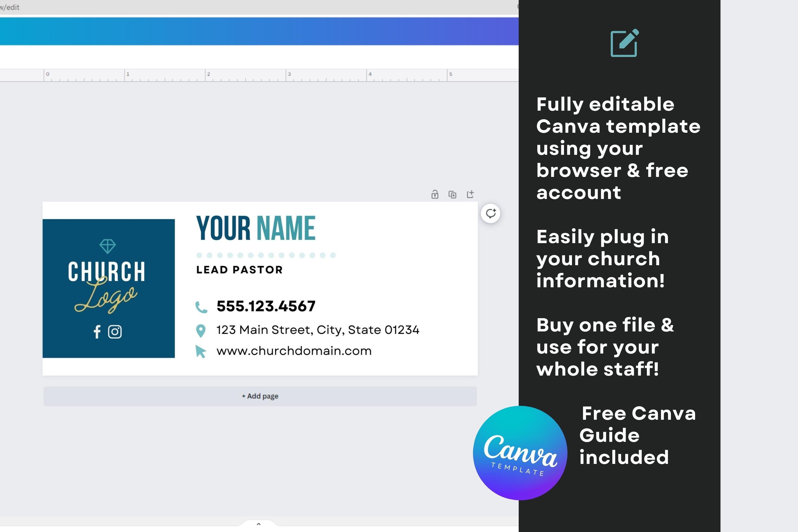Click the cursor arrow website icon
This screenshot has height=532, width=798.
pyautogui.click(x=201, y=351)
